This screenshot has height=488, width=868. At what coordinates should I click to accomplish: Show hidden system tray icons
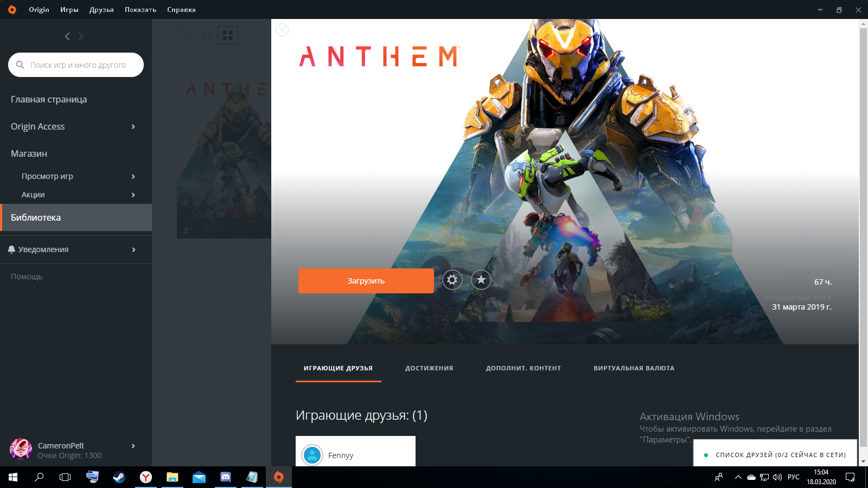[738, 477]
